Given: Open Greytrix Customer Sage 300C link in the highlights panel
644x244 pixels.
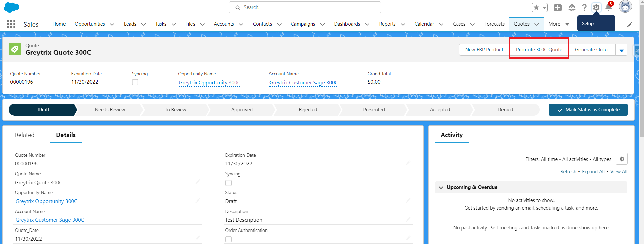Looking at the screenshot, I should click(304, 83).
